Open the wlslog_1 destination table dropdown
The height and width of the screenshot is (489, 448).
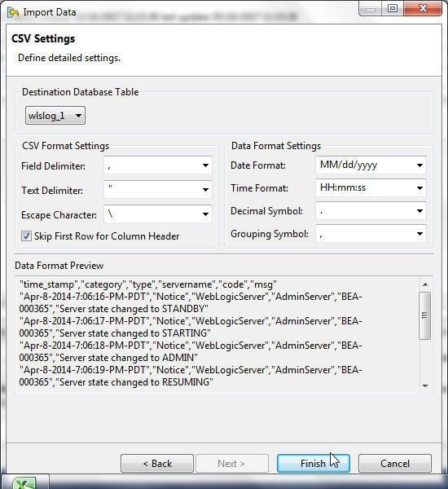pos(55,116)
